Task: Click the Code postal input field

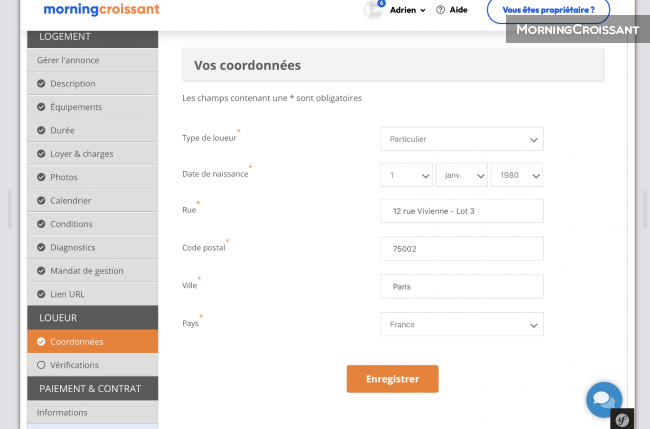Action: pos(461,249)
